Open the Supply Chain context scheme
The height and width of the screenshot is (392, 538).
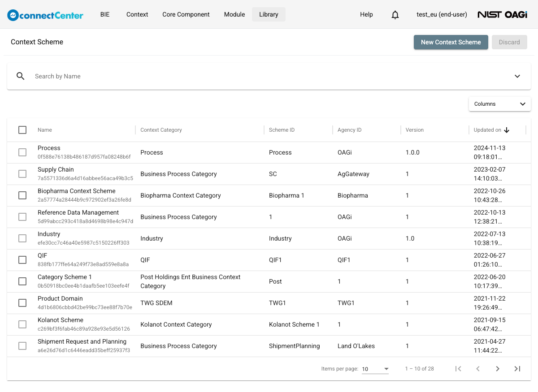[56, 169]
